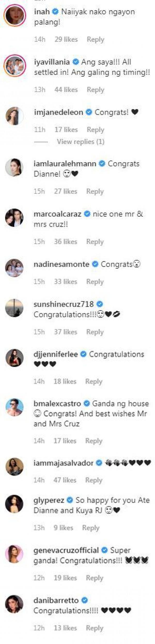Expand View replies under imjanedeleon's comment
Viewport: 155px width, 644px height.
pyautogui.click(x=81, y=142)
